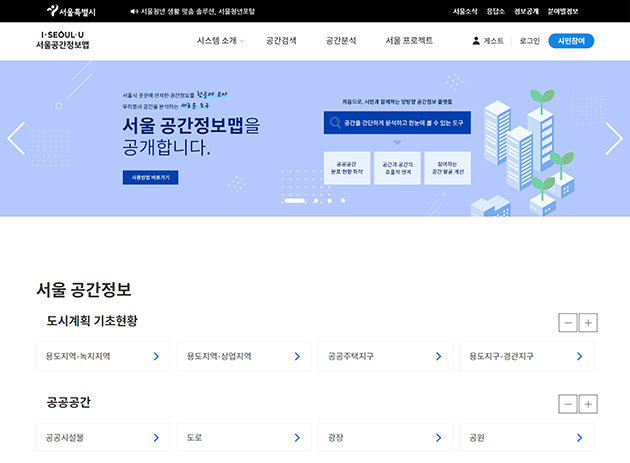Select the second carousel dot
Screen dimensions: 630x463
(x=316, y=201)
